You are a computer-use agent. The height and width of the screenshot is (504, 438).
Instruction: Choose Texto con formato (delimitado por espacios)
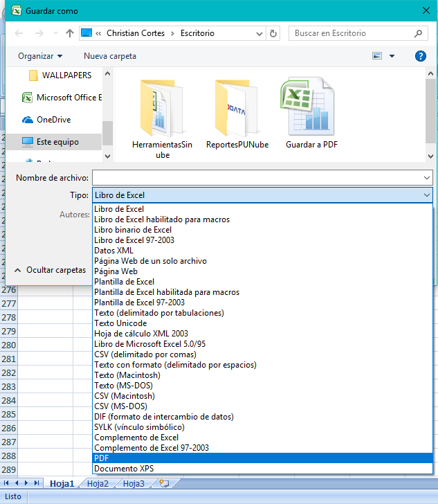262,365
